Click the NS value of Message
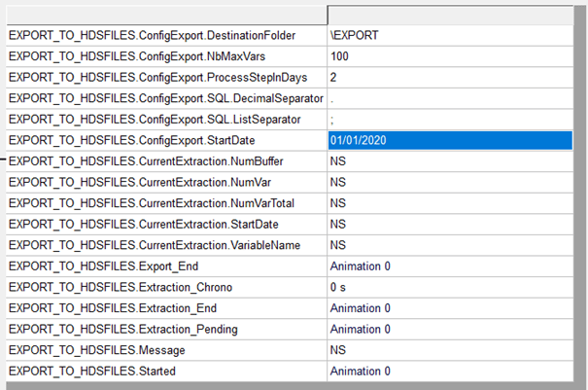This screenshot has width=588, height=390. click(x=338, y=351)
